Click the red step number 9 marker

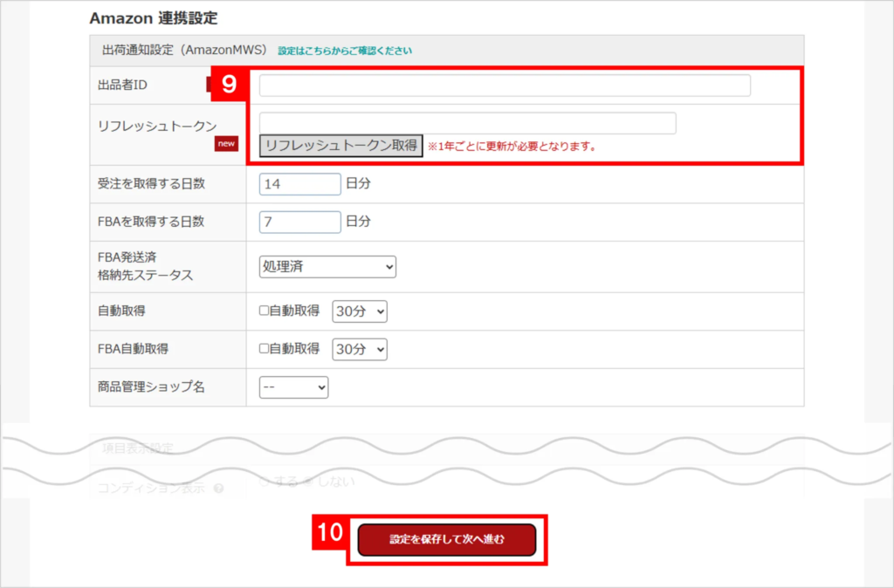pyautogui.click(x=229, y=85)
